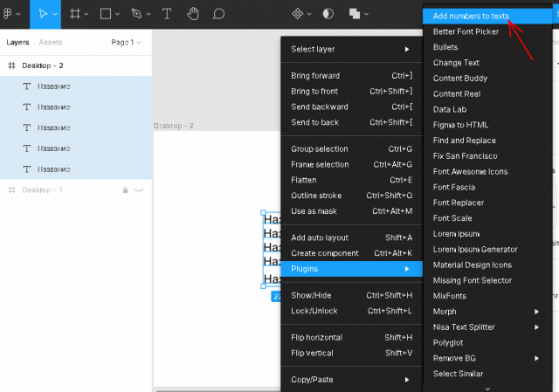Run the Find and Replace plugin
Viewport: 559px width, 392px height.
point(464,141)
